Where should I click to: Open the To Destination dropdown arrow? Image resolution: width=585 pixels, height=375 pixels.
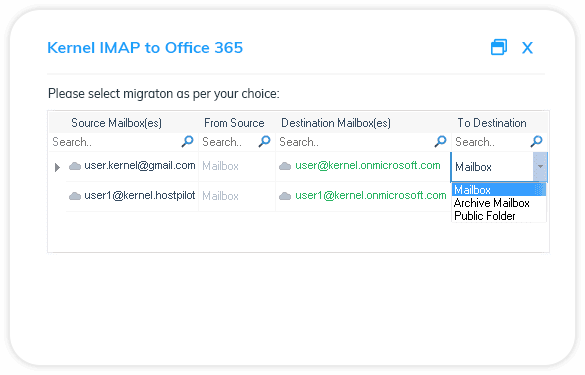(540, 166)
